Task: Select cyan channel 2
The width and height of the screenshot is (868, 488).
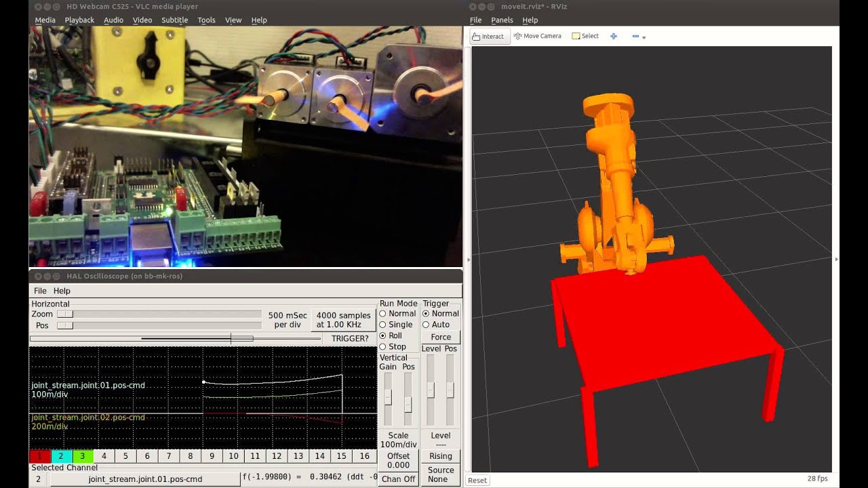Action: [x=61, y=457]
